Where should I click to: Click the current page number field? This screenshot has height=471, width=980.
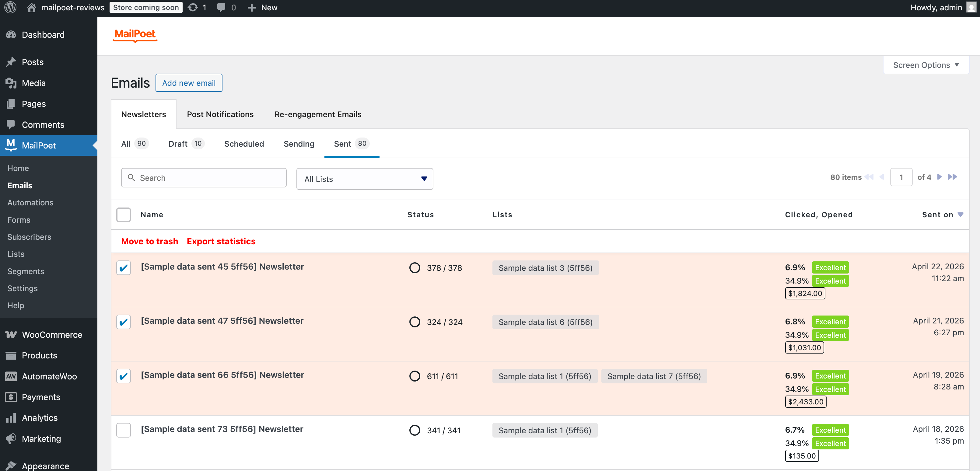point(901,177)
